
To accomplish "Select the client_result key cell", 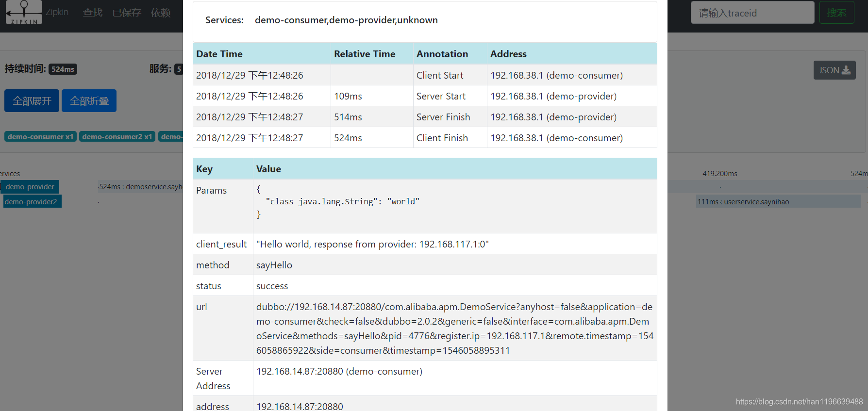I will 223,244.
